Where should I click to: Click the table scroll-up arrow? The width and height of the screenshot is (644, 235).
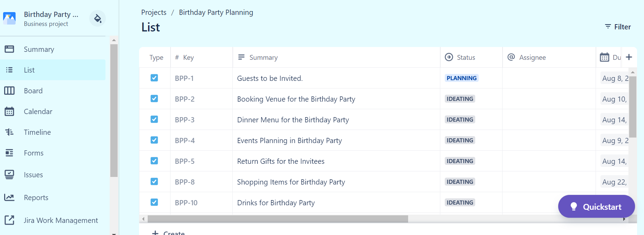pyautogui.click(x=633, y=72)
